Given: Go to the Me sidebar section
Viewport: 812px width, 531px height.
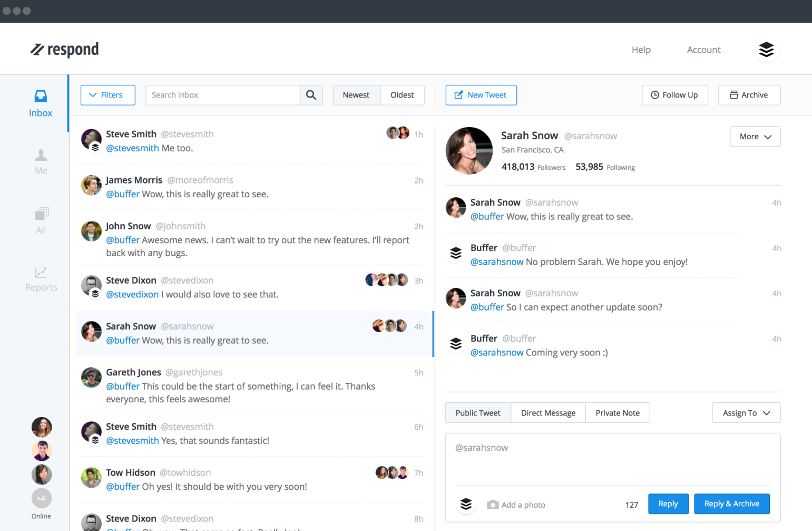Looking at the screenshot, I should (x=41, y=162).
